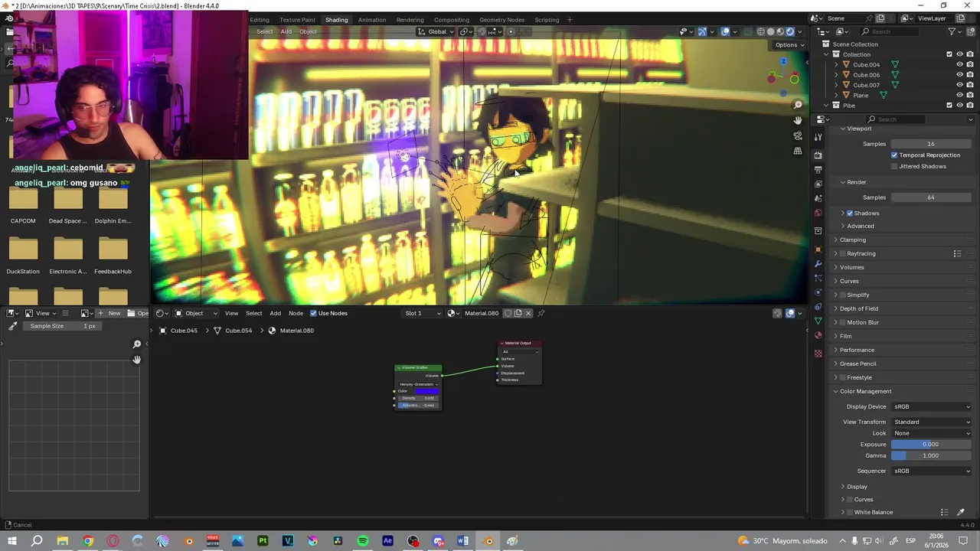Click the viewport zoom magnifier icon

(798, 105)
